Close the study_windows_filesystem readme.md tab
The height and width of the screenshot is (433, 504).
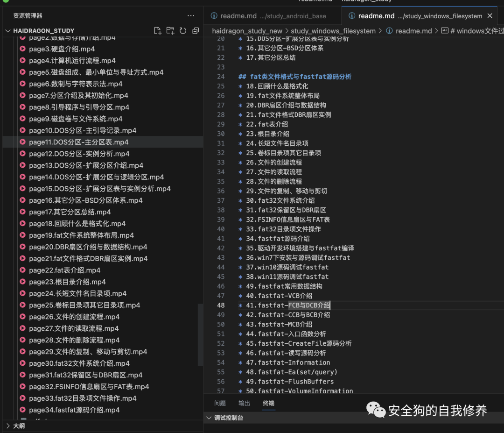(490, 16)
